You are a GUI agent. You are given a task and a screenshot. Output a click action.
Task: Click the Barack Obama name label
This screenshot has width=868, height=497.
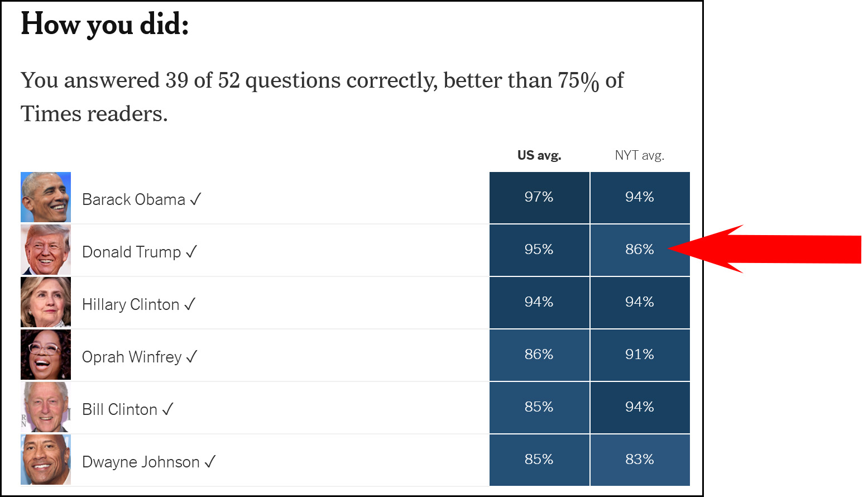(x=133, y=199)
